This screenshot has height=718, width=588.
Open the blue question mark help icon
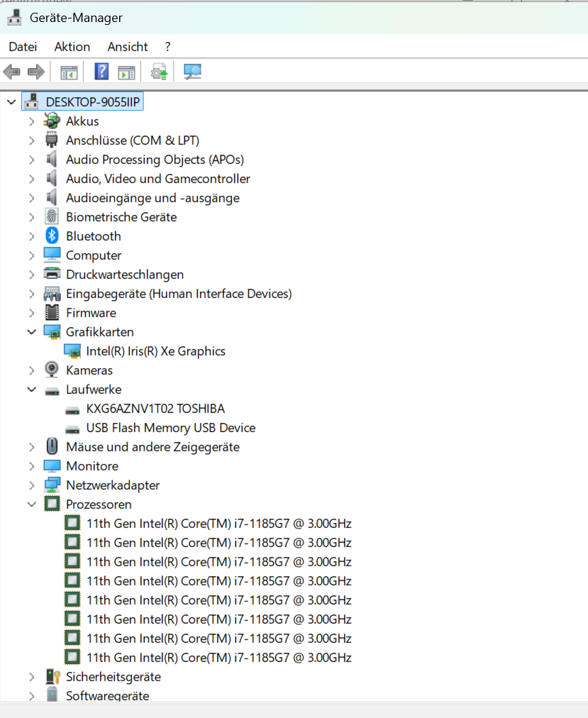point(101,72)
